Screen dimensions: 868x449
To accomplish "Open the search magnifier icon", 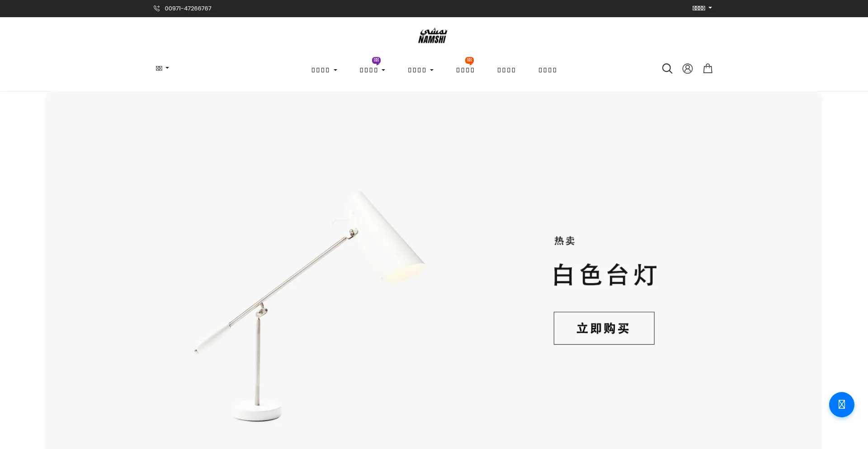I will pyautogui.click(x=667, y=69).
